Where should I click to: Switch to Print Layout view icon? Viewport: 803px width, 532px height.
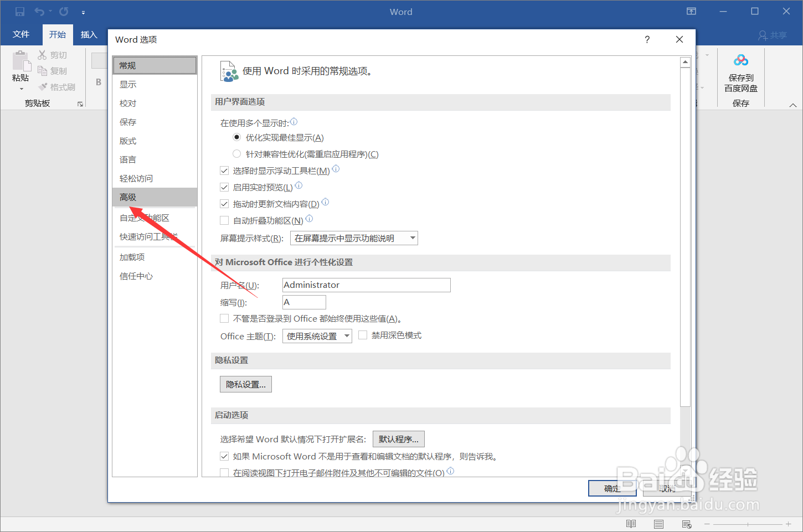658,524
